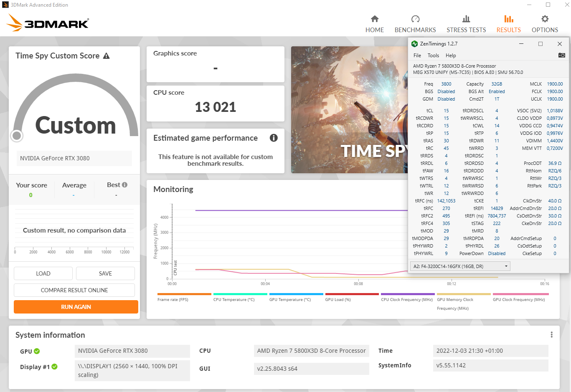Screen dimensions: 571x392
Task: Click the ProcODT value 36.9 Ω
Action: [x=555, y=163]
